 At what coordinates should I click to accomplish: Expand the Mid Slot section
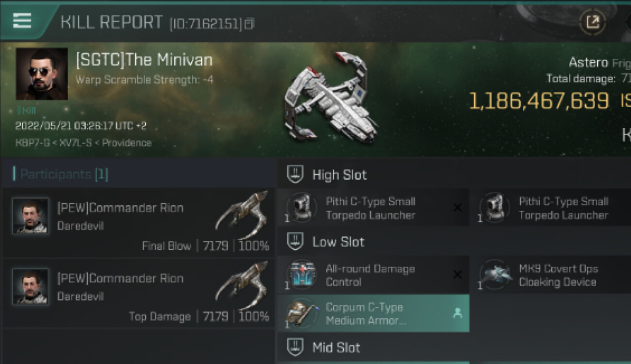(296, 347)
